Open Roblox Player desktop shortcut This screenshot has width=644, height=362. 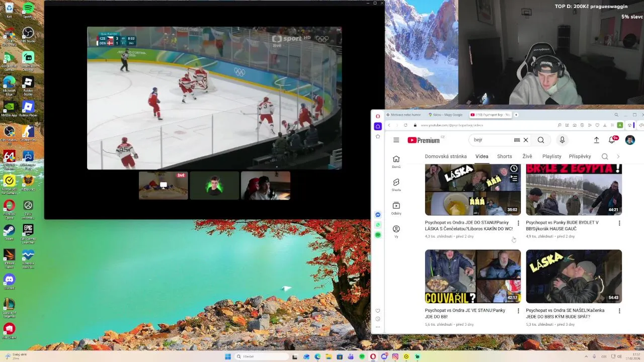[28, 109]
